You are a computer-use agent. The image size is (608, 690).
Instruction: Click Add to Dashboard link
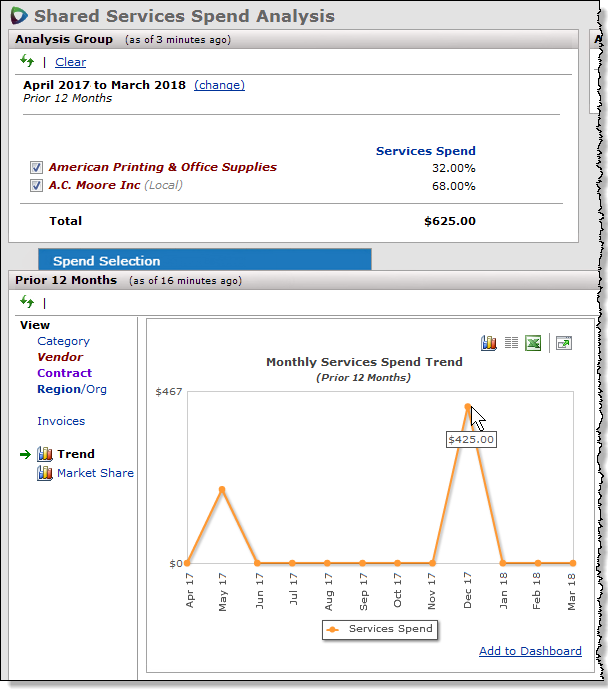[x=530, y=651]
